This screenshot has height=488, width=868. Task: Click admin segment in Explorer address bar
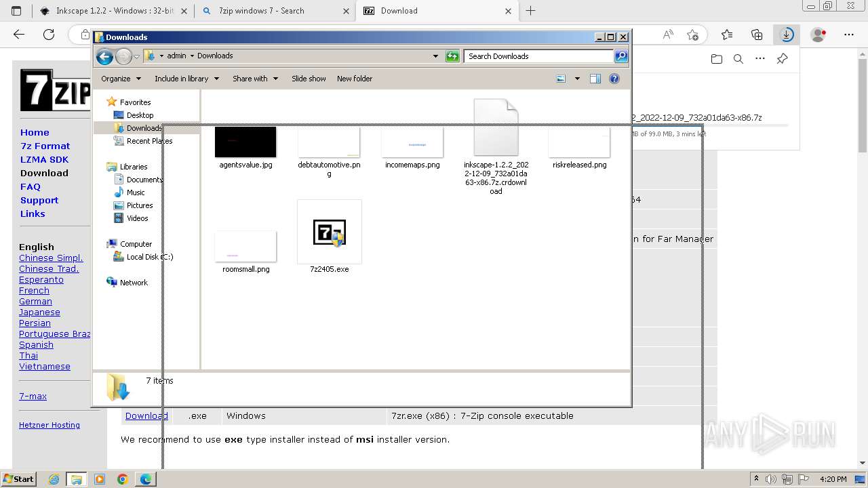pyautogui.click(x=176, y=56)
